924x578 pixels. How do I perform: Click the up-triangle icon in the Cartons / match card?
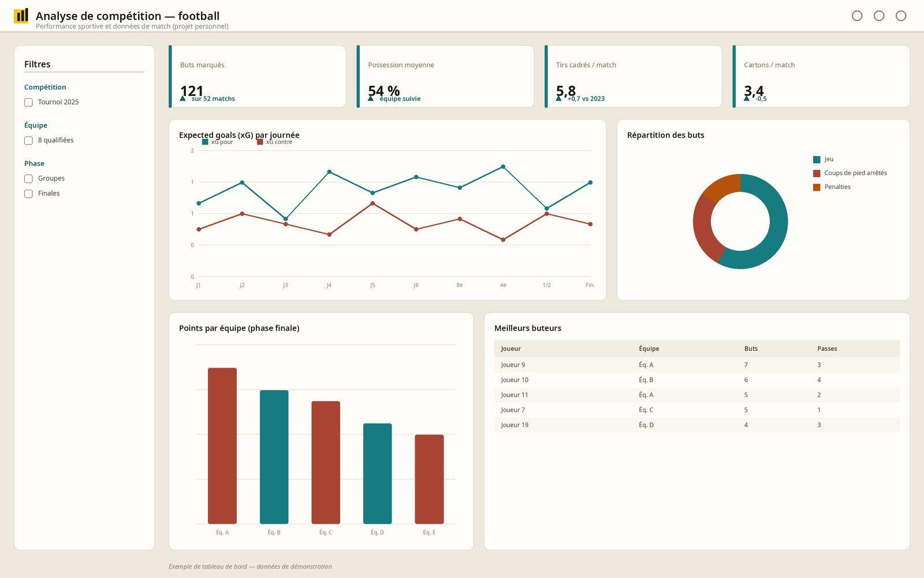click(747, 98)
